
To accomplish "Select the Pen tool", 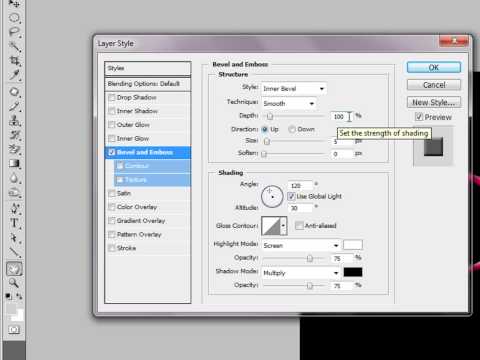I will click(x=14, y=209).
